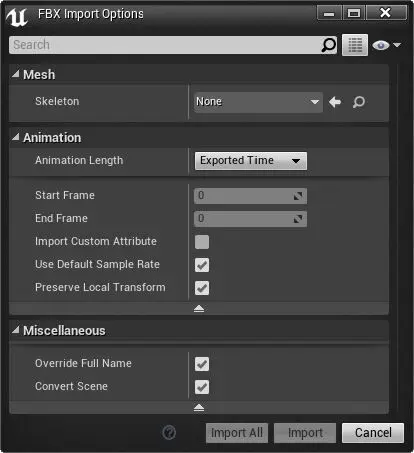Toggle Preserve Local Transform checkbox

pyautogui.click(x=202, y=288)
